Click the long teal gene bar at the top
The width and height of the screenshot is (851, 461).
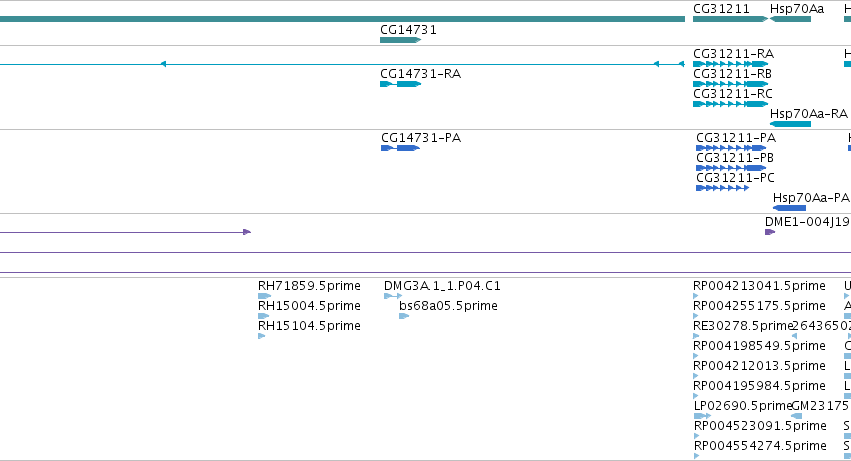pyautogui.click(x=342, y=19)
